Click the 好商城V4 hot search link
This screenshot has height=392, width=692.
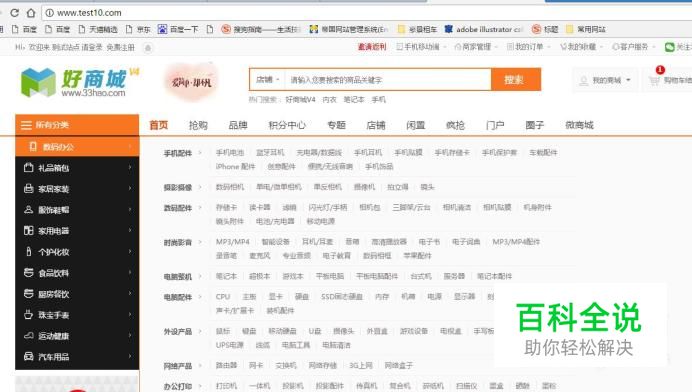click(300, 100)
